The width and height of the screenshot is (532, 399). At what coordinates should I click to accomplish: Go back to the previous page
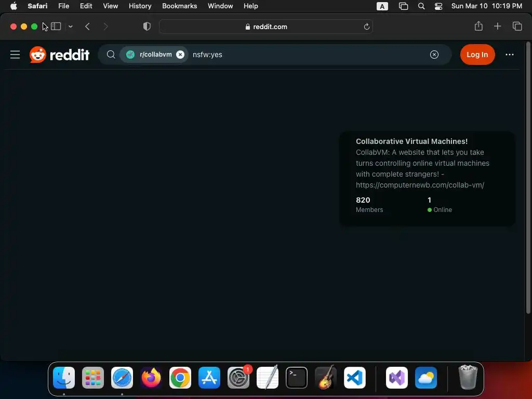87,26
